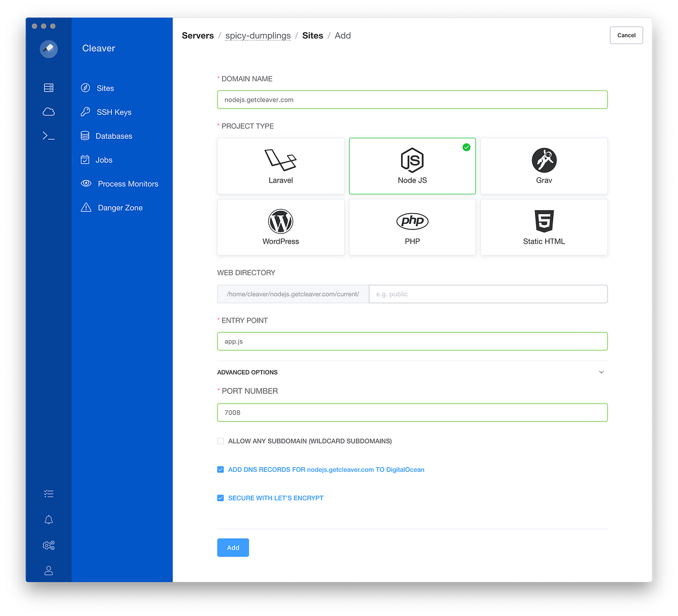The image size is (678, 616).
Task: Open the settings gears icon
Action: click(x=48, y=545)
